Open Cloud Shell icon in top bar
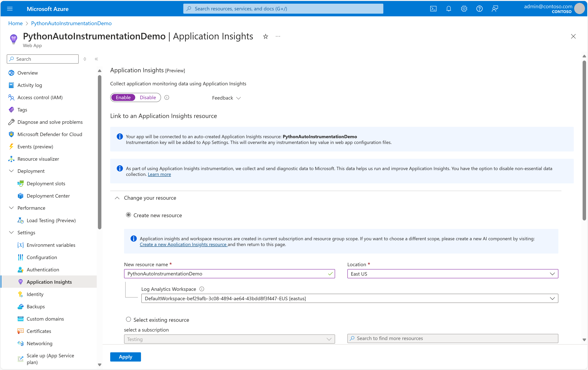This screenshot has width=588, height=370. pyautogui.click(x=433, y=9)
